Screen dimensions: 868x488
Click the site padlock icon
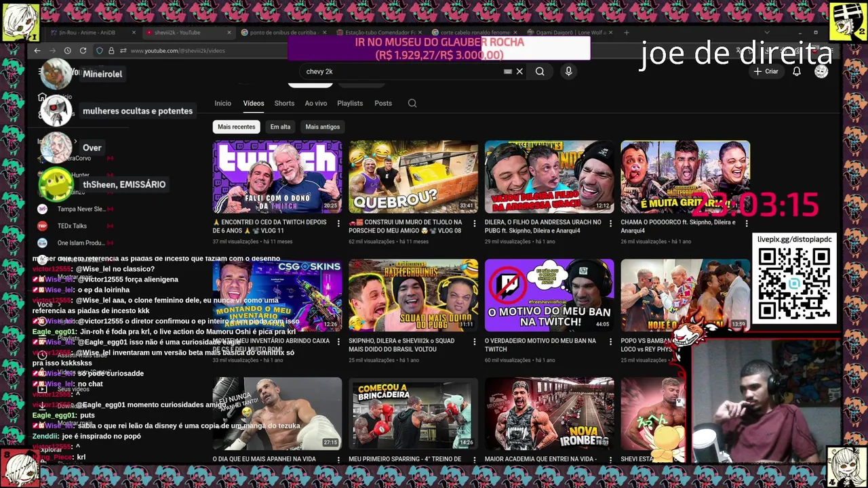(x=111, y=51)
